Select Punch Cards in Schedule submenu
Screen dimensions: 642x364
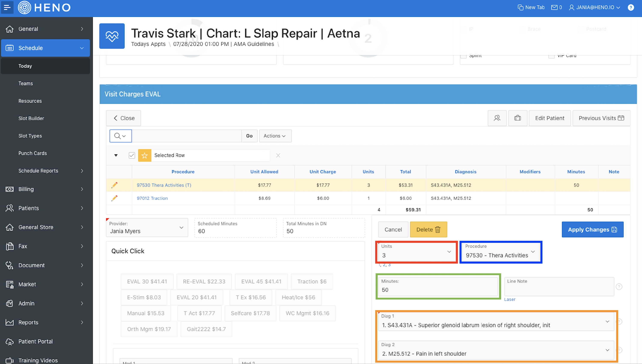(33, 153)
